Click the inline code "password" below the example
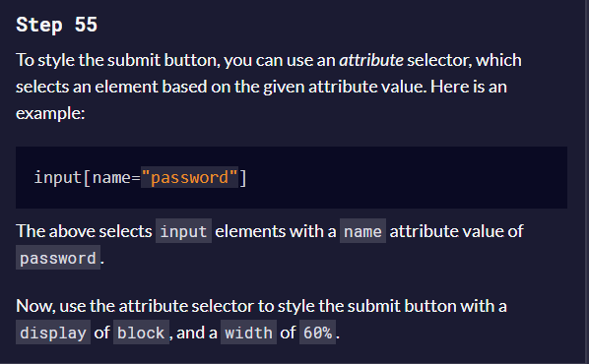The width and height of the screenshot is (589, 364). [58, 258]
